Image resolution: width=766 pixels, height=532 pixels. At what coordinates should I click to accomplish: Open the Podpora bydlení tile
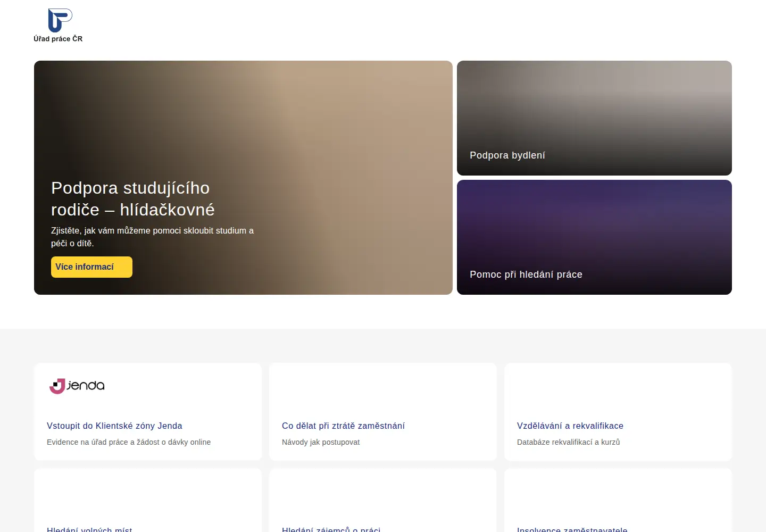(x=594, y=118)
